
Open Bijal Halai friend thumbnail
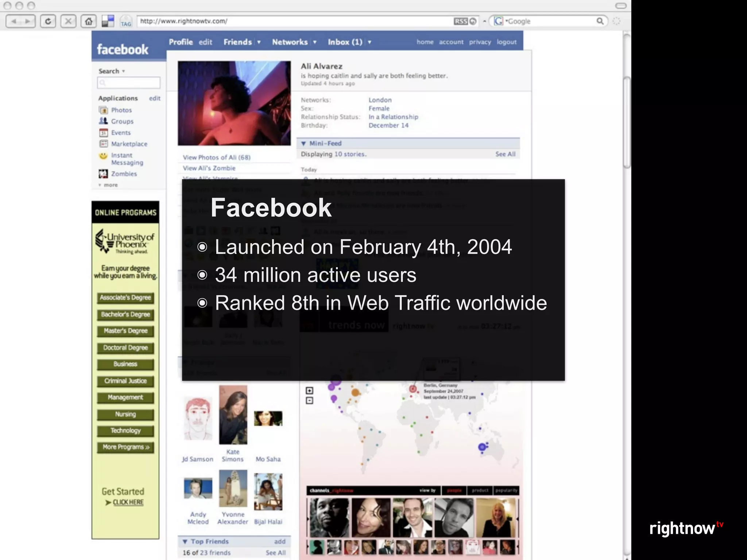click(x=268, y=491)
